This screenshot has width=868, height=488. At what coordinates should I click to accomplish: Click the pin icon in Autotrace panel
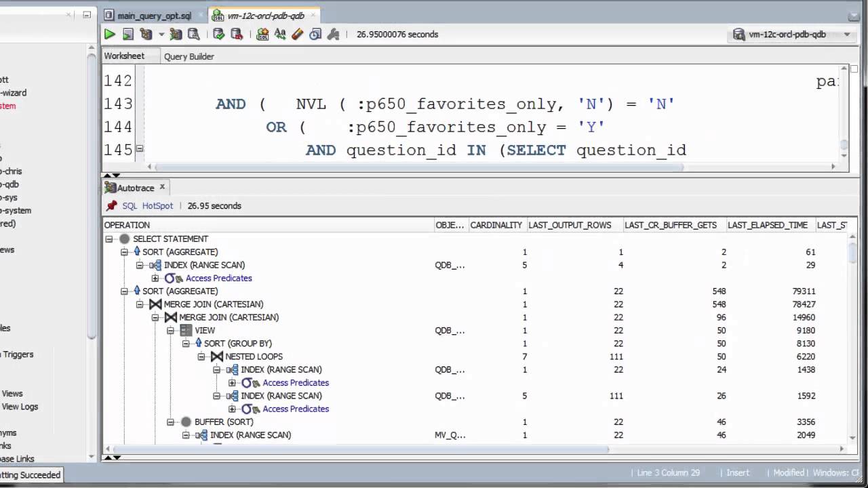(112, 205)
